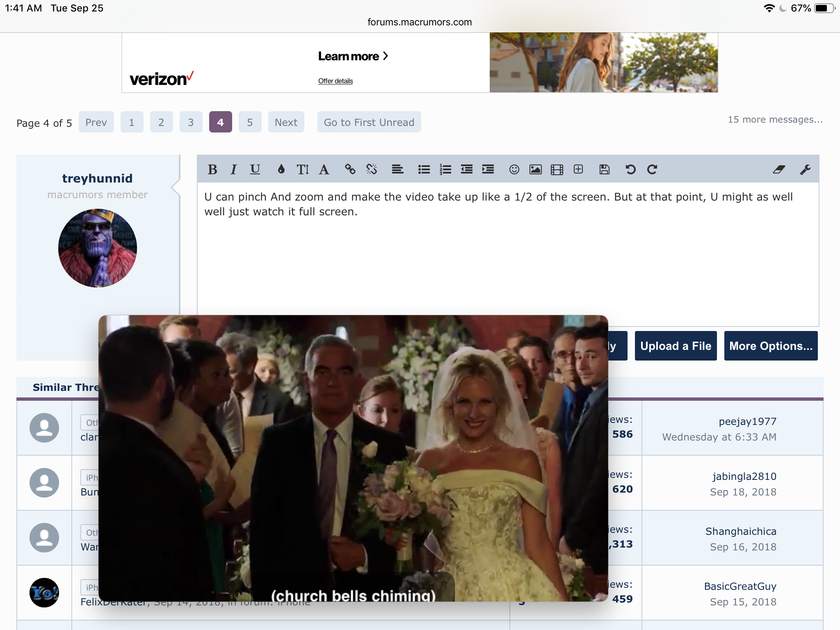This screenshot has height=630, width=840.
Task: Click '15 more messages...' text
Action: tap(775, 119)
